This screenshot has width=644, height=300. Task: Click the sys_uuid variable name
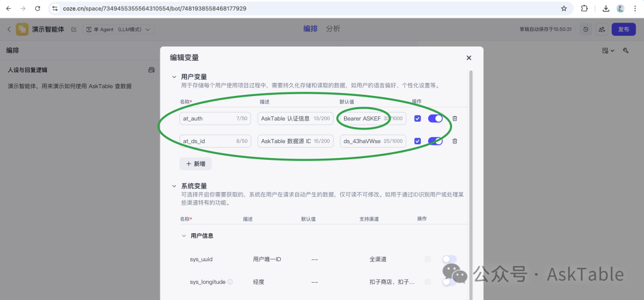(x=201, y=259)
